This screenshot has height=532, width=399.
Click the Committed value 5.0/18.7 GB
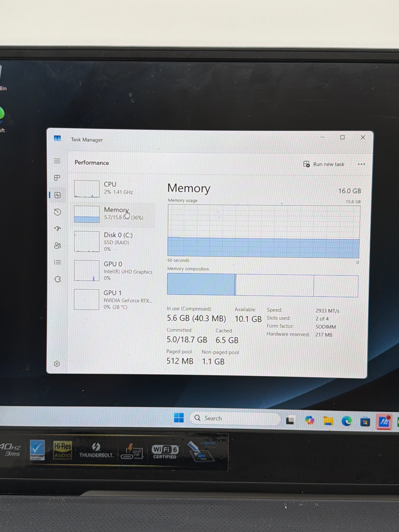pos(187,340)
